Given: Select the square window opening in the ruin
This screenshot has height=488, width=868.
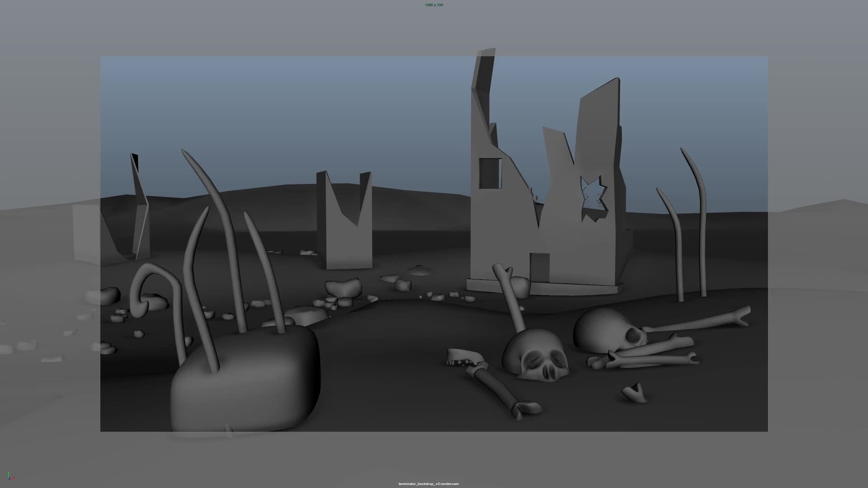Looking at the screenshot, I should 490,173.
